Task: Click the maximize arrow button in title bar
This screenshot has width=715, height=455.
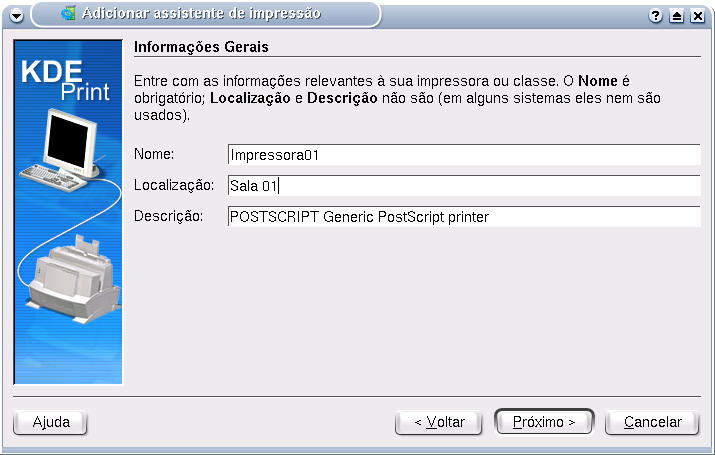Action: point(677,16)
